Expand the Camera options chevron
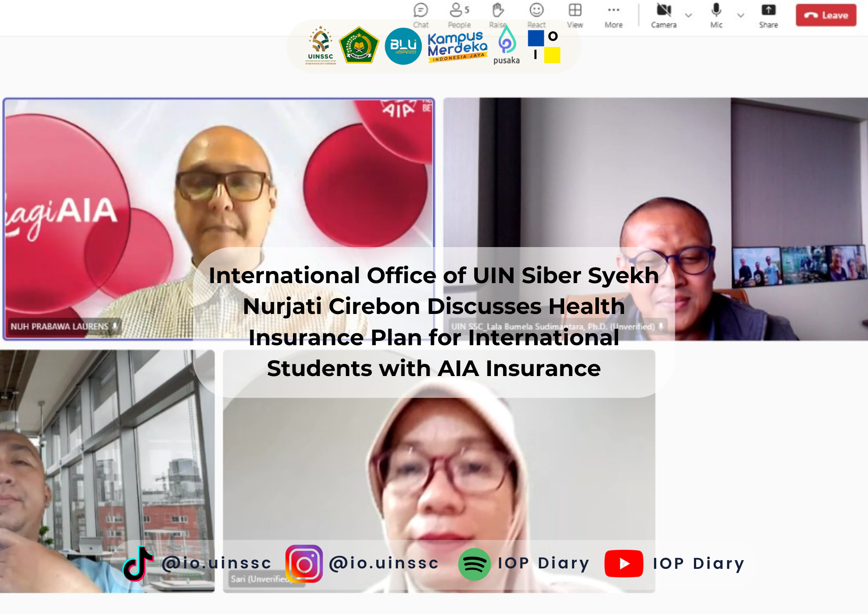The width and height of the screenshot is (868, 614). tap(688, 15)
